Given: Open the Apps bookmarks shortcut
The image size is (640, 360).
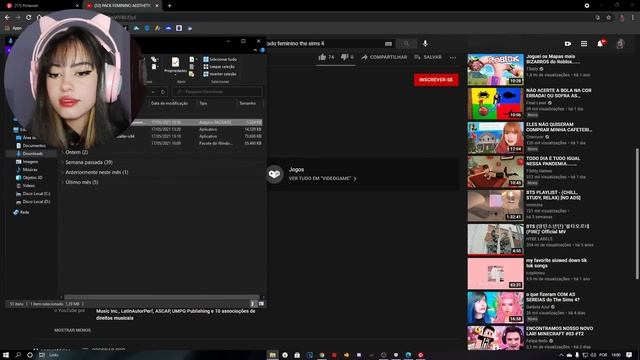Looking at the screenshot, I should tap(13, 28).
